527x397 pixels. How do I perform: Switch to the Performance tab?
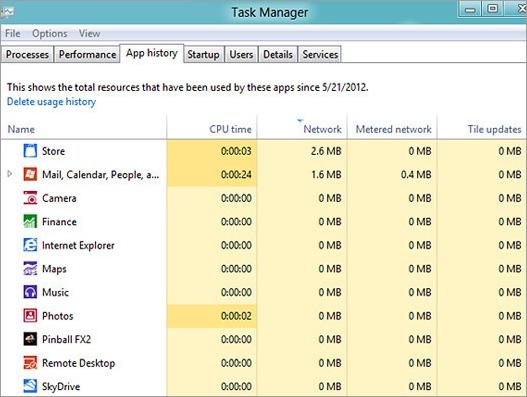click(87, 54)
